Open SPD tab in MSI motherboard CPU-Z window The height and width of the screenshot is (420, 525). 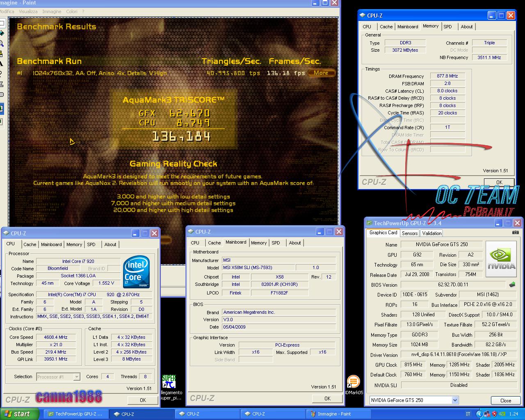[x=276, y=243]
